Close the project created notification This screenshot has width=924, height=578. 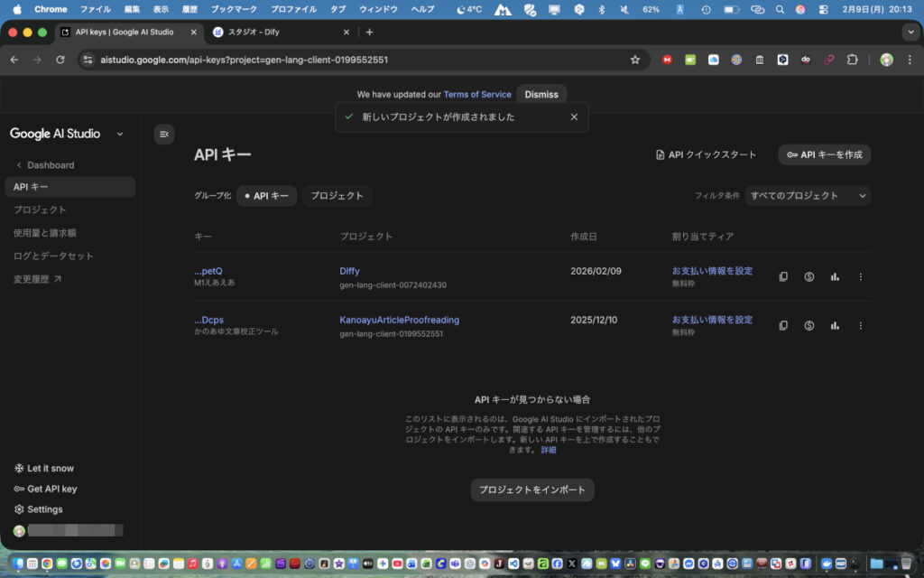click(x=574, y=117)
